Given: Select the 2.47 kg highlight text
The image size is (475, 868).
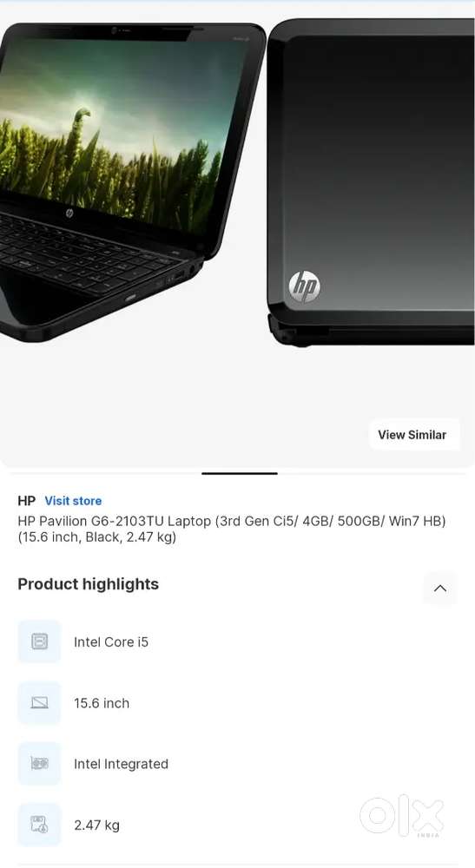Looking at the screenshot, I should tap(97, 825).
